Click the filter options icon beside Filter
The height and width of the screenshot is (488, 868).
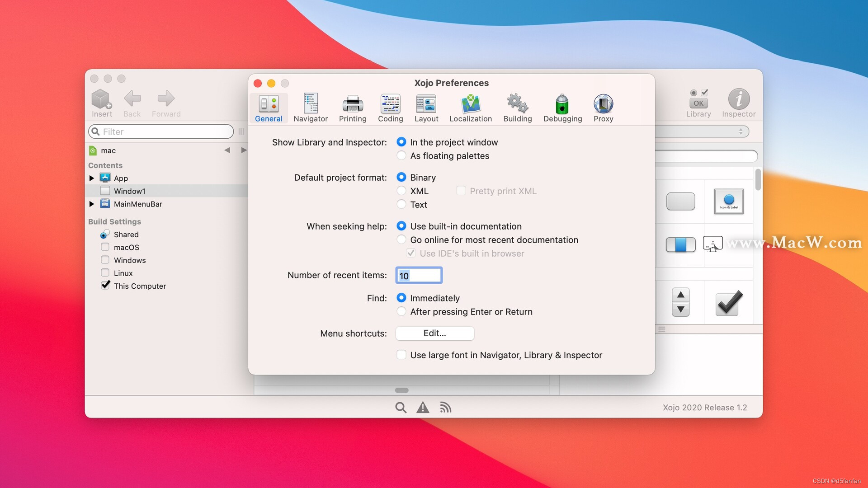241,131
